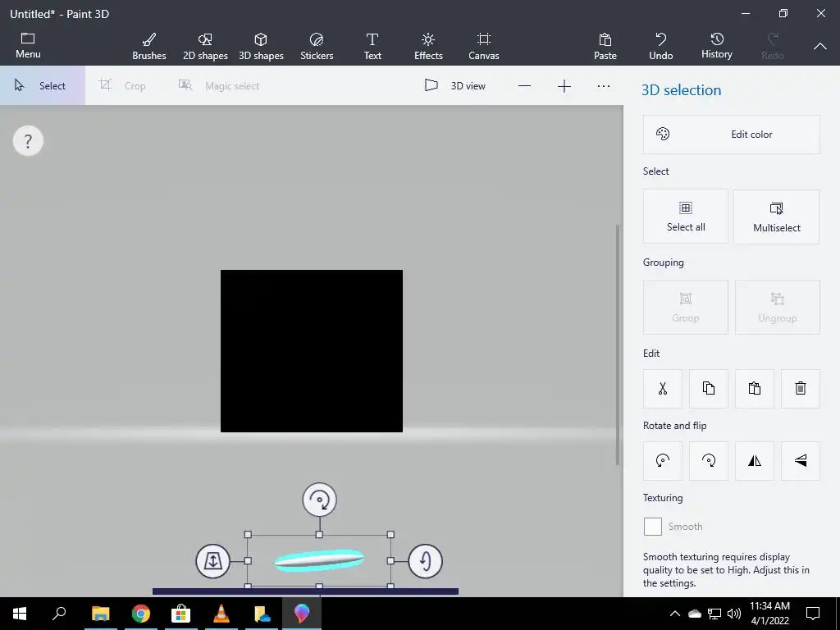
Task: Open File Explorer from taskbar
Action: click(100, 614)
